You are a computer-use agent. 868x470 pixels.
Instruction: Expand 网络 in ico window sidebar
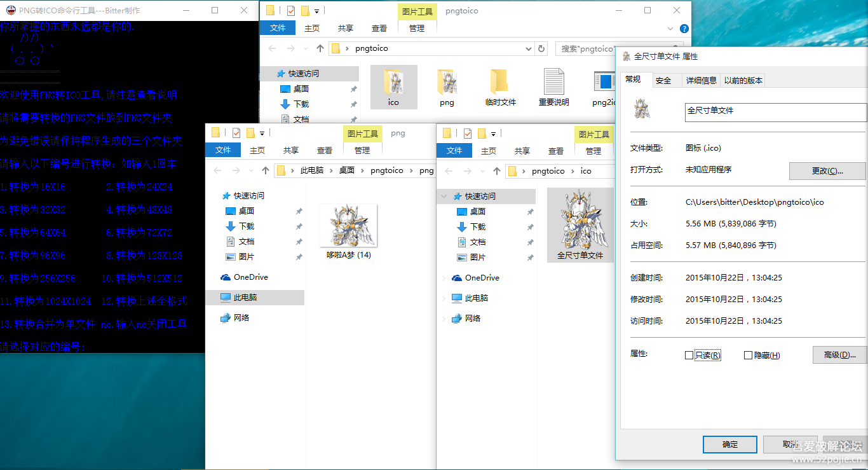tap(444, 319)
